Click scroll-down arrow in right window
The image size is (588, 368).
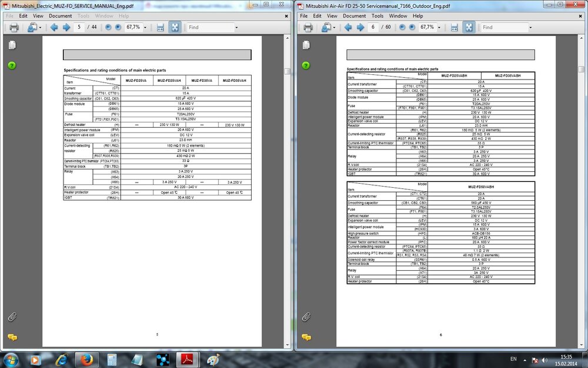[x=582, y=344]
